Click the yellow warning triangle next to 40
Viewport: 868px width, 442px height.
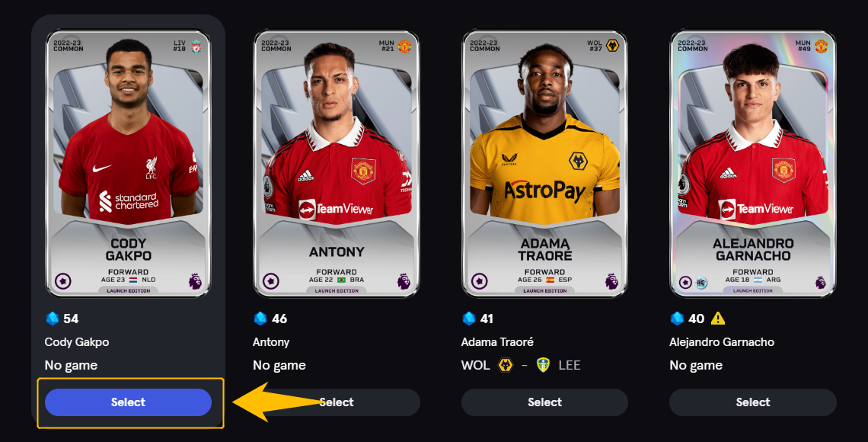click(x=718, y=319)
